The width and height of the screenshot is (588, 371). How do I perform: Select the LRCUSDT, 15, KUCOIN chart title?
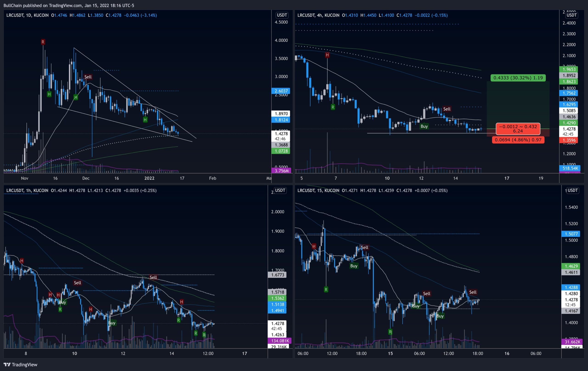tap(318, 190)
